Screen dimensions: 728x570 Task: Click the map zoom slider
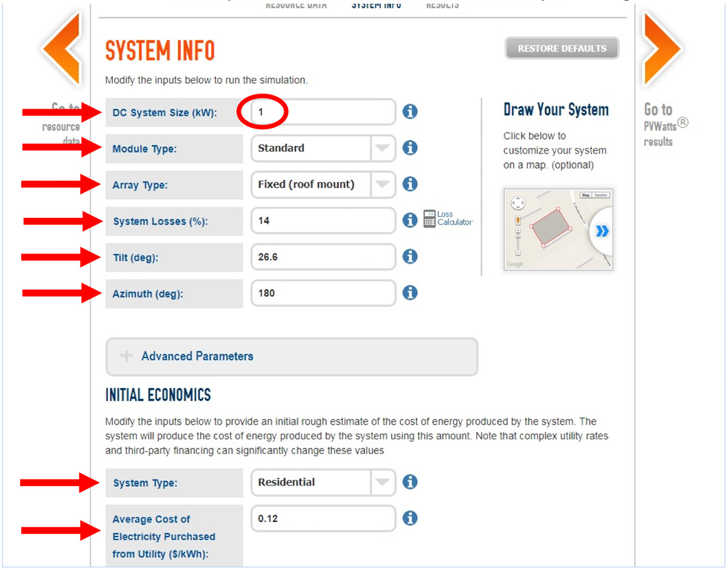(517, 240)
